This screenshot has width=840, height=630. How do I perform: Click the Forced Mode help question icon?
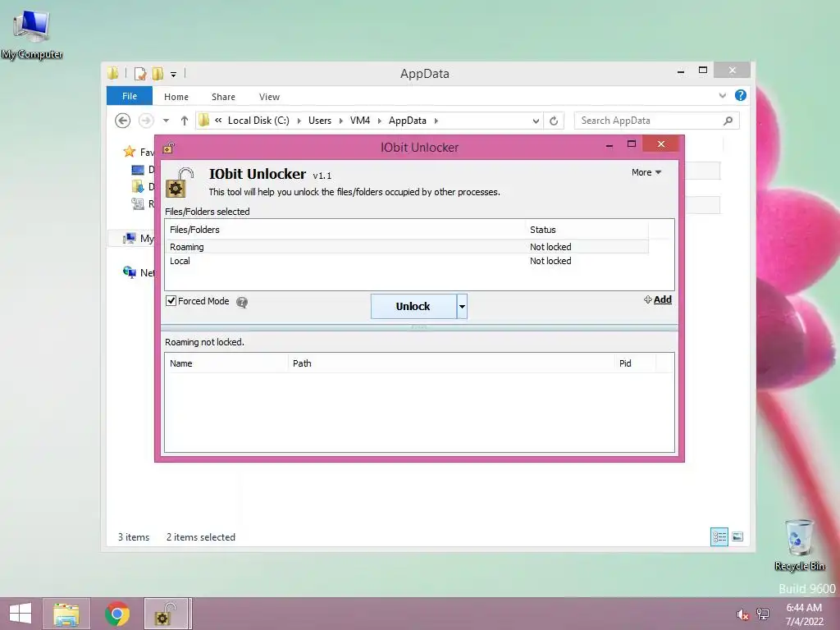(x=242, y=302)
